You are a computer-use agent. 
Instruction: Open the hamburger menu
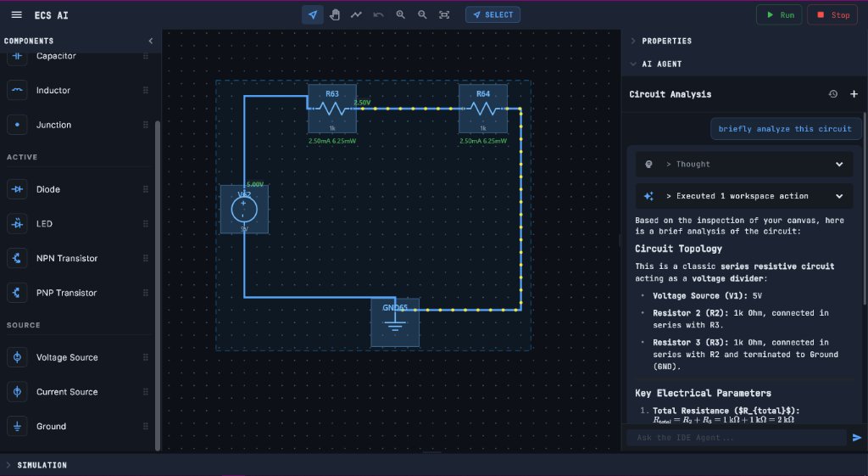[17, 15]
